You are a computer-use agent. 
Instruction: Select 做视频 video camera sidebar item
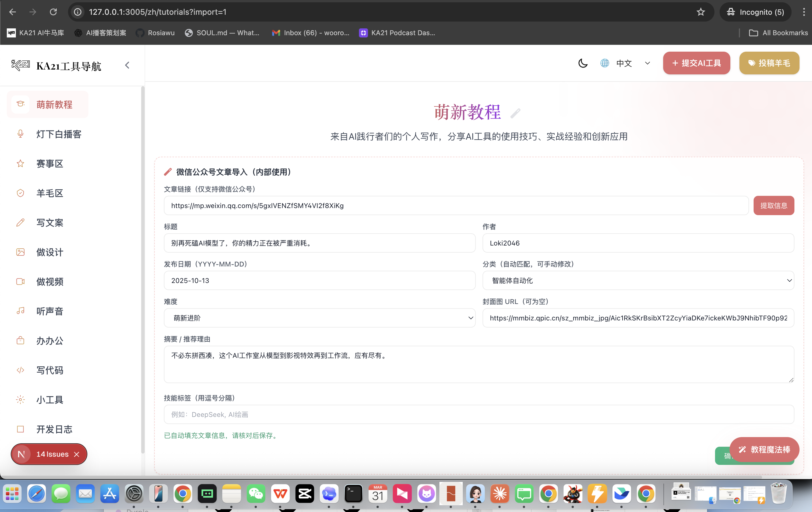[x=50, y=282]
